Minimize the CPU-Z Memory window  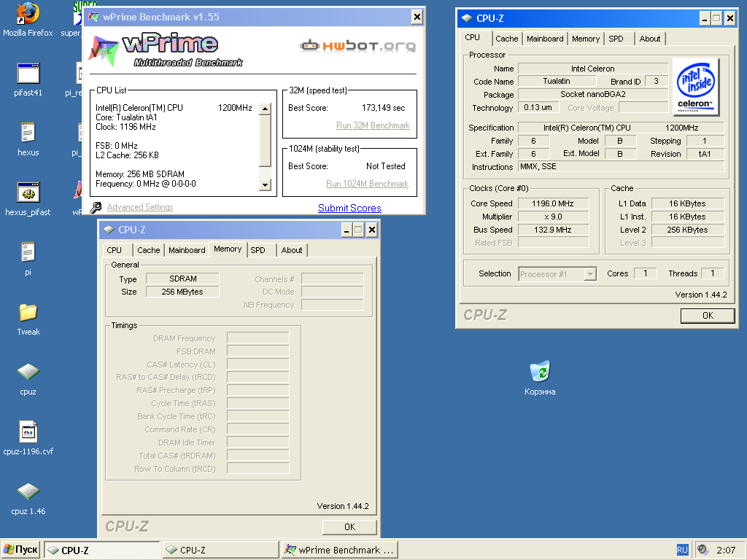point(347,230)
